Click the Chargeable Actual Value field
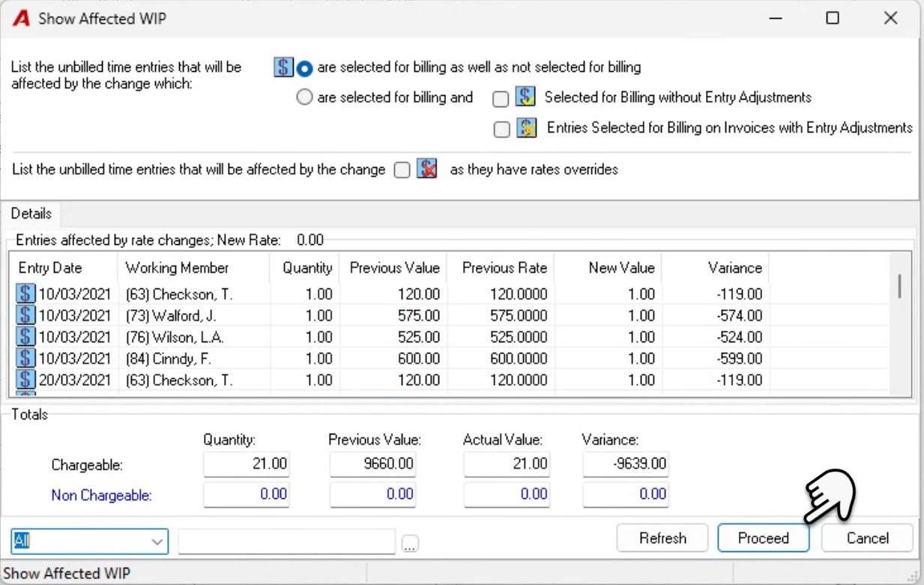Viewport: 924px width, 585px height. (507, 464)
